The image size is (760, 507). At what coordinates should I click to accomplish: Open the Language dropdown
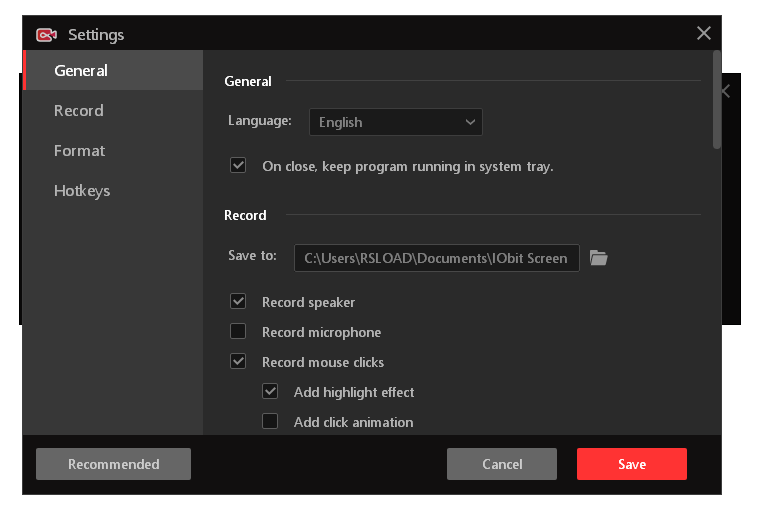[x=395, y=122]
